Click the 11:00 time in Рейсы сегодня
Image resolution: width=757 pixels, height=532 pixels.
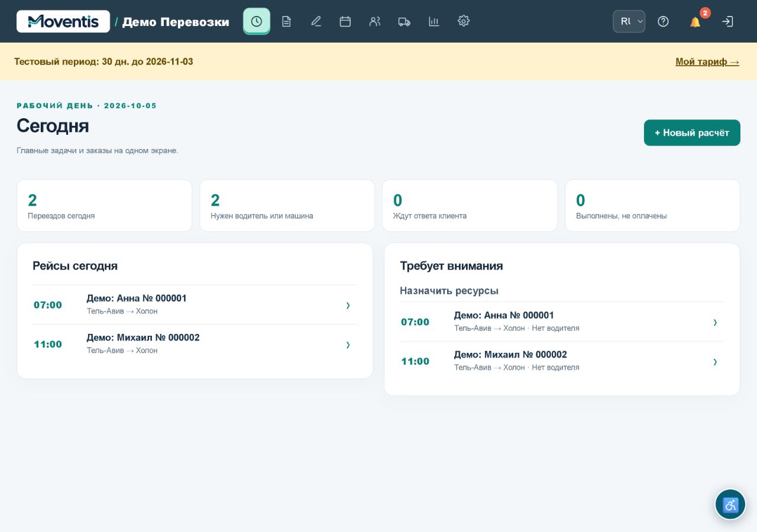tap(48, 345)
